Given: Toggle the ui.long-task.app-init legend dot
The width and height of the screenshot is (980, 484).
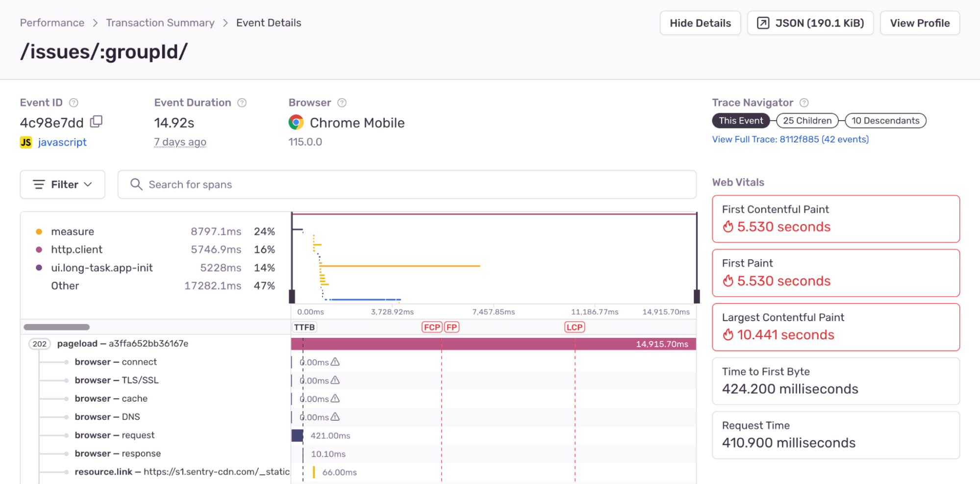Looking at the screenshot, I should coord(39,268).
